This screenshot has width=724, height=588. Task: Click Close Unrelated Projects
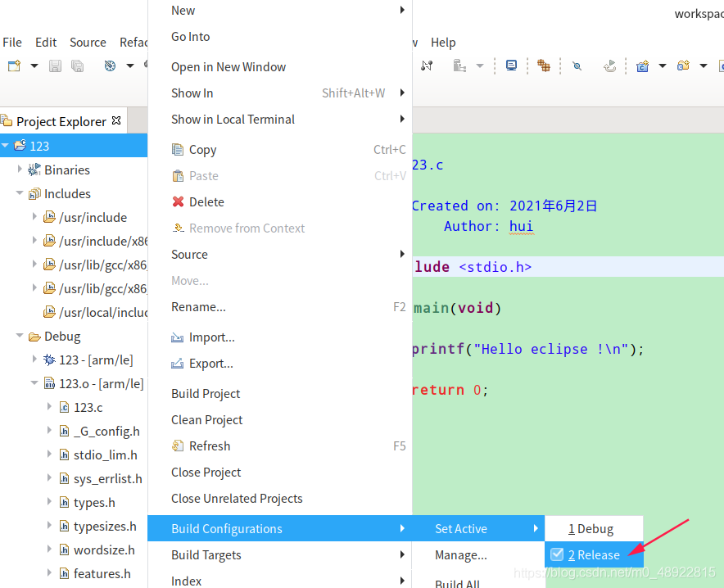[x=280, y=499]
